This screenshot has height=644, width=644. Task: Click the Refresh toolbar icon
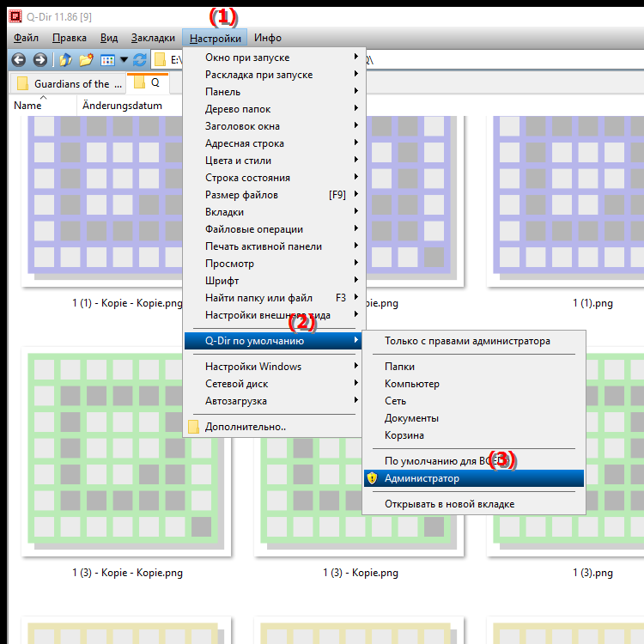point(140,60)
